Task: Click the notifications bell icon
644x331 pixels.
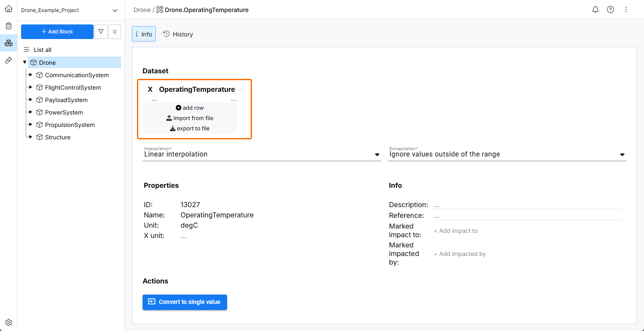Action: coord(595,9)
